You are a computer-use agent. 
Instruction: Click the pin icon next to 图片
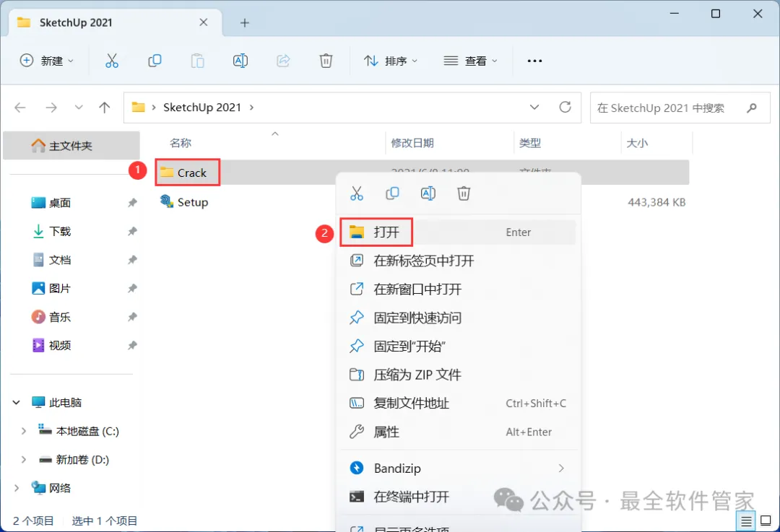132,288
